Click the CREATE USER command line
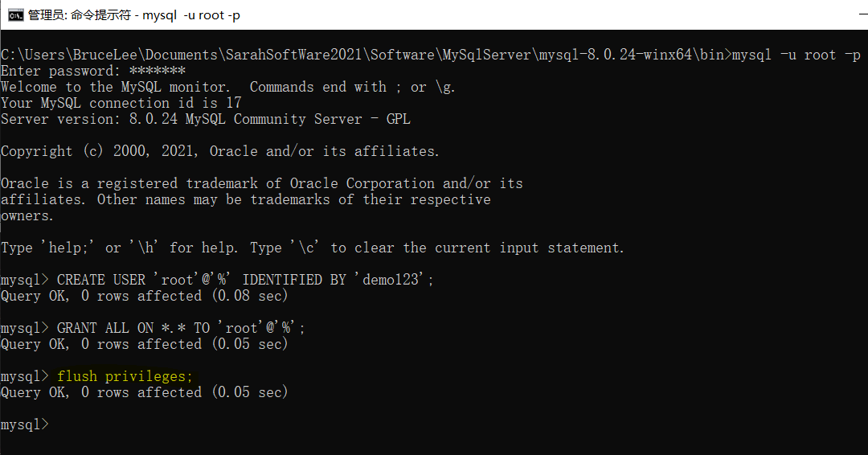 tap(216, 280)
